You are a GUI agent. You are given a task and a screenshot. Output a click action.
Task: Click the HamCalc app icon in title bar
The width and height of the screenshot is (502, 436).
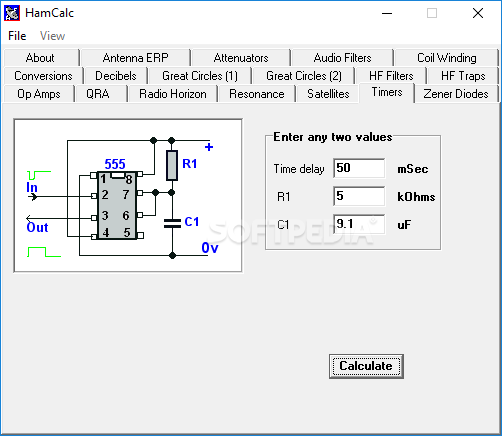[x=12, y=13]
